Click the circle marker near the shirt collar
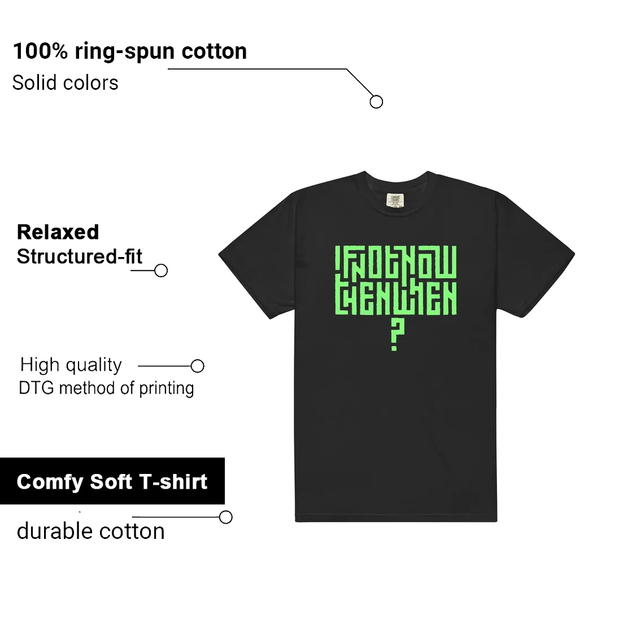Image resolution: width=644 pixels, height=644 pixels. point(376,102)
